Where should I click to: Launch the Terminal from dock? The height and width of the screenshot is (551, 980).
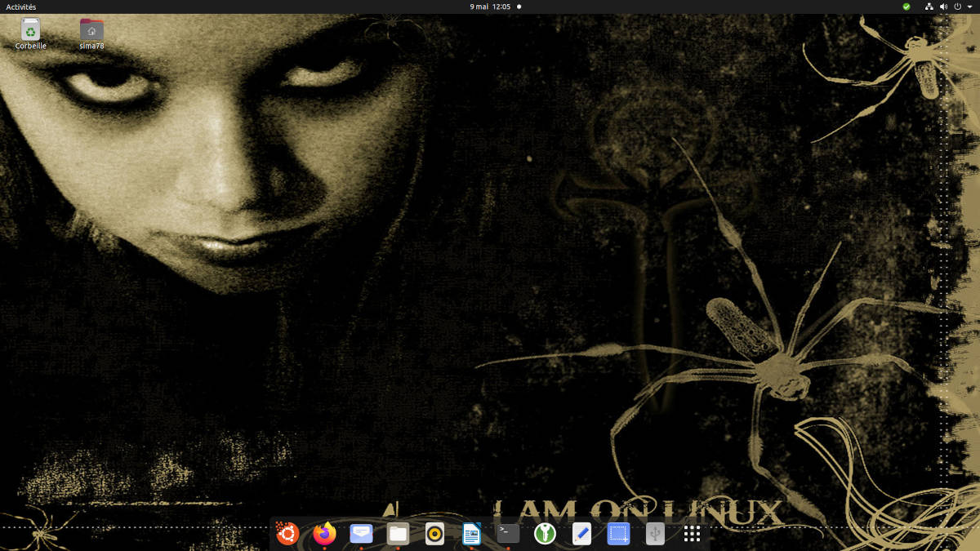[x=508, y=534]
